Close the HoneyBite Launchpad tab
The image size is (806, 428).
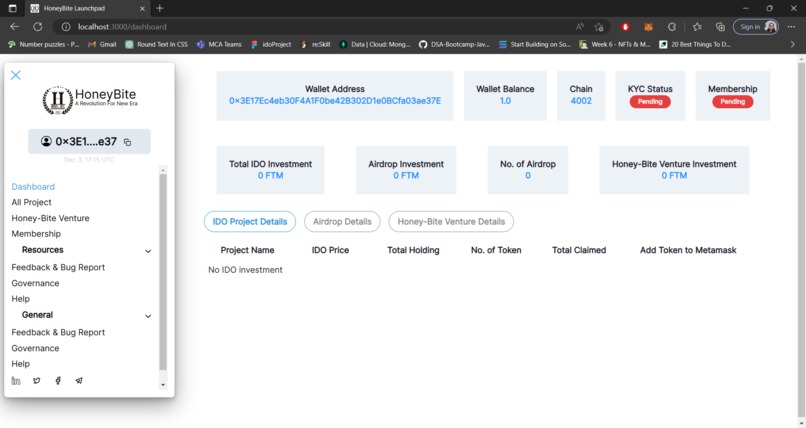(142, 8)
